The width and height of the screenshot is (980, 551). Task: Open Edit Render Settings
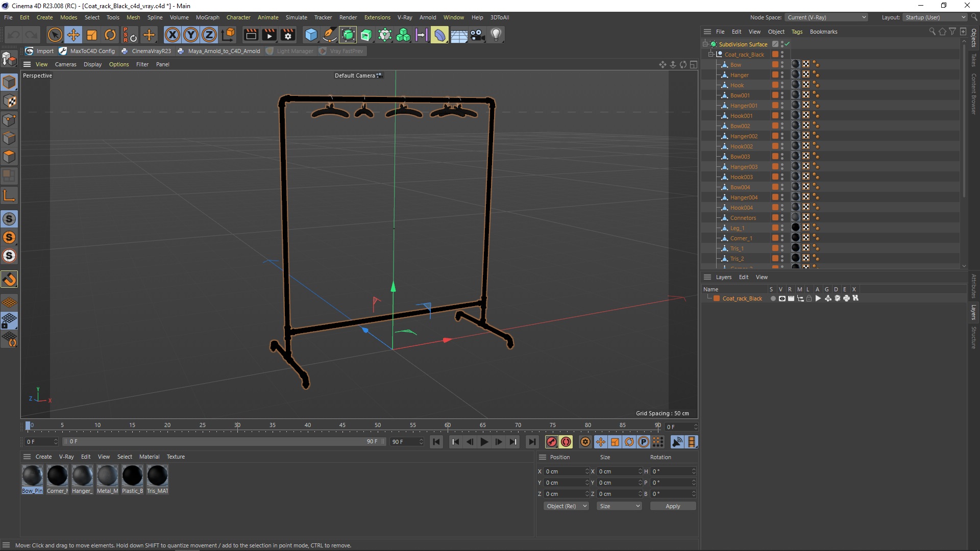pyautogui.click(x=288, y=35)
